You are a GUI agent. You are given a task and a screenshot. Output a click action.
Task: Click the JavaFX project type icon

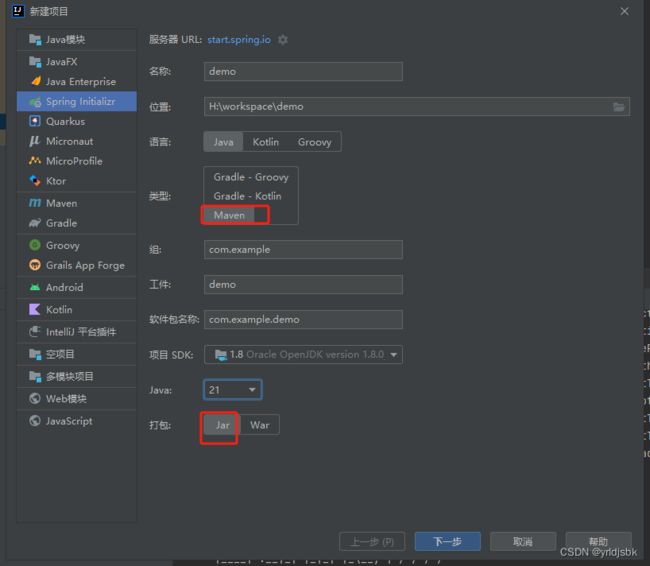point(35,62)
